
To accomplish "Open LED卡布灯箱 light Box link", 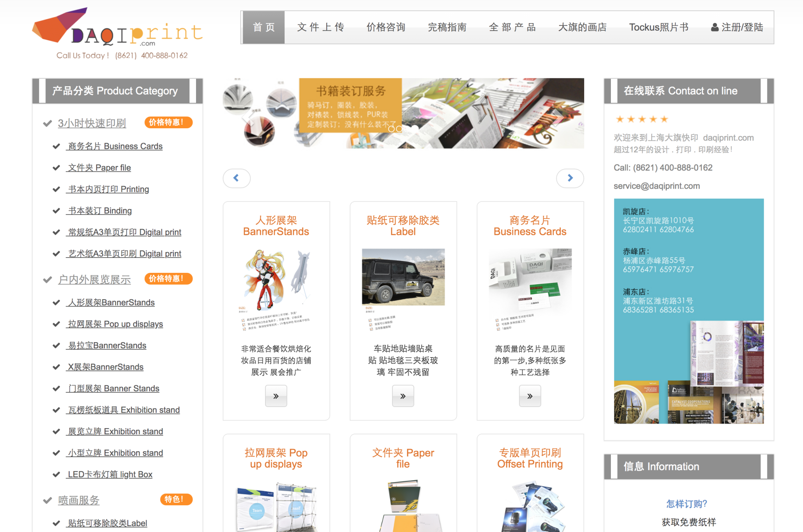I will pyautogui.click(x=110, y=475).
